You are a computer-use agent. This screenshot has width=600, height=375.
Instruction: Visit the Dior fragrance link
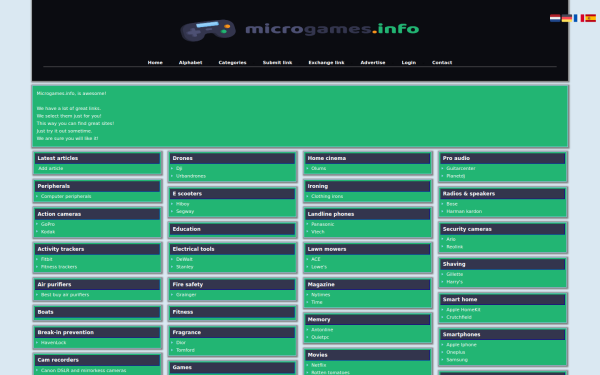pyautogui.click(x=181, y=343)
